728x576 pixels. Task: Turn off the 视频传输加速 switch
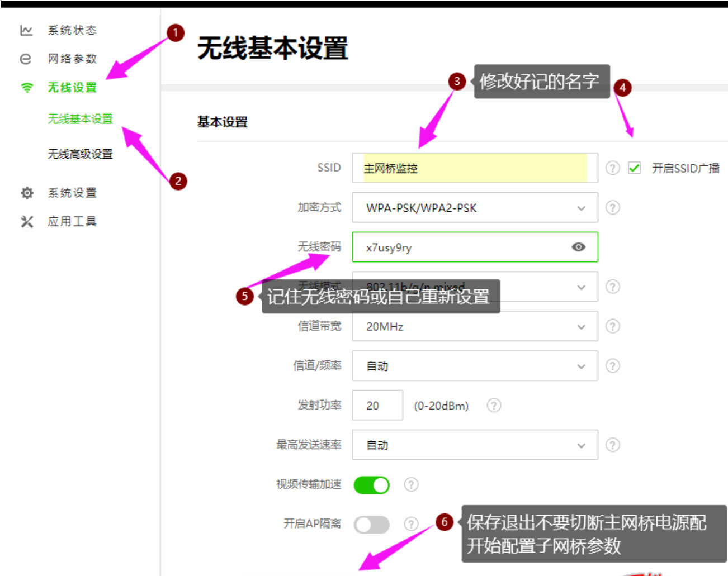[372, 485]
